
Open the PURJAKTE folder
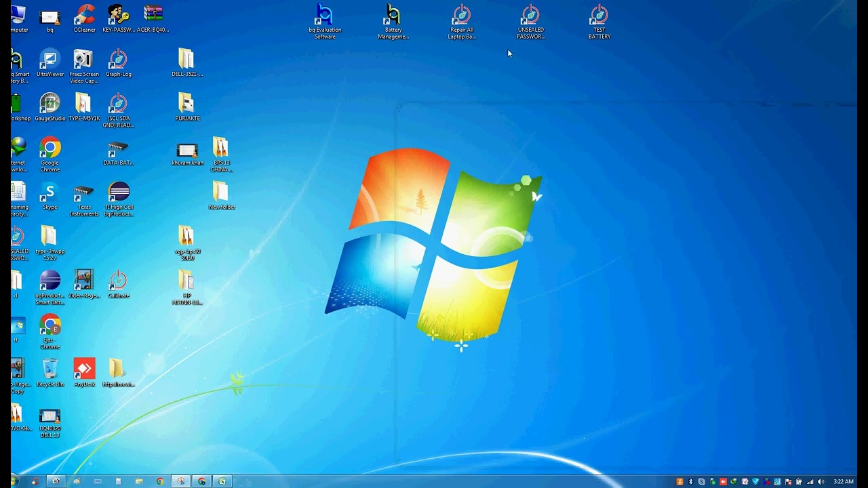coord(186,108)
